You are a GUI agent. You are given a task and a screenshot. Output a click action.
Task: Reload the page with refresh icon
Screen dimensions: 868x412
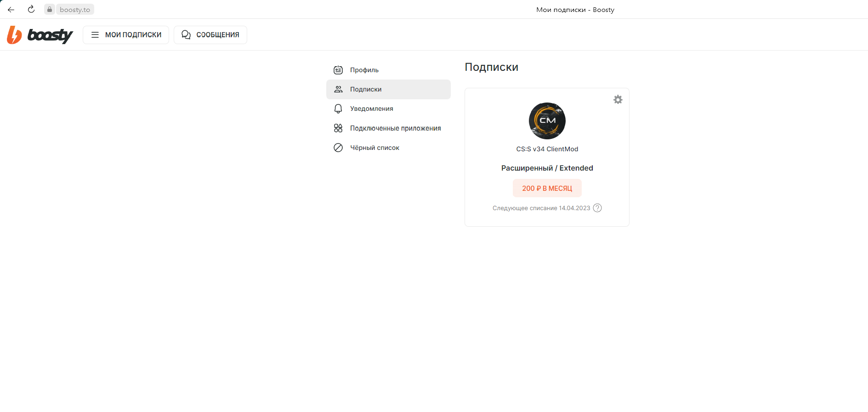[x=31, y=9]
